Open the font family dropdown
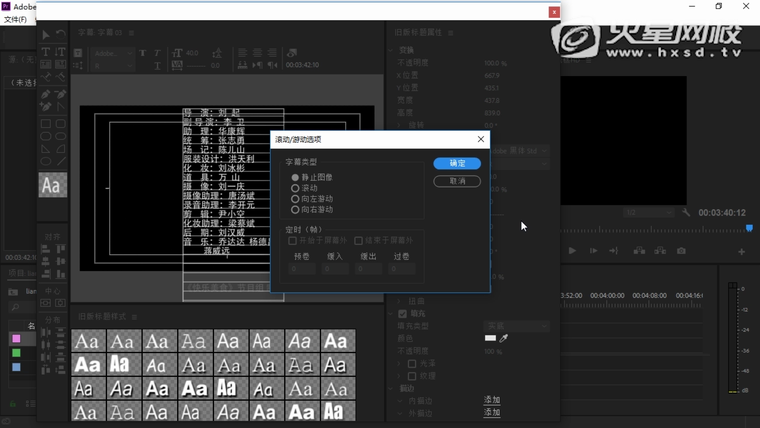 click(113, 53)
